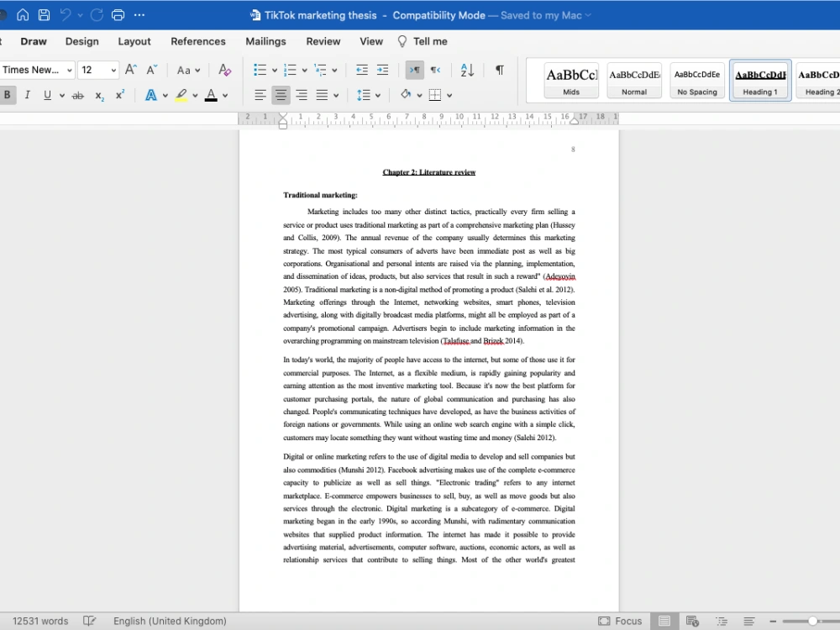Toggle underline formatting

(x=47, y=95)
